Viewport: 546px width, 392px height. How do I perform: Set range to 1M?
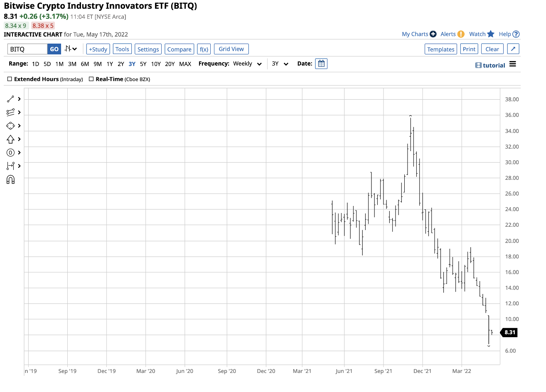point(59,64)
